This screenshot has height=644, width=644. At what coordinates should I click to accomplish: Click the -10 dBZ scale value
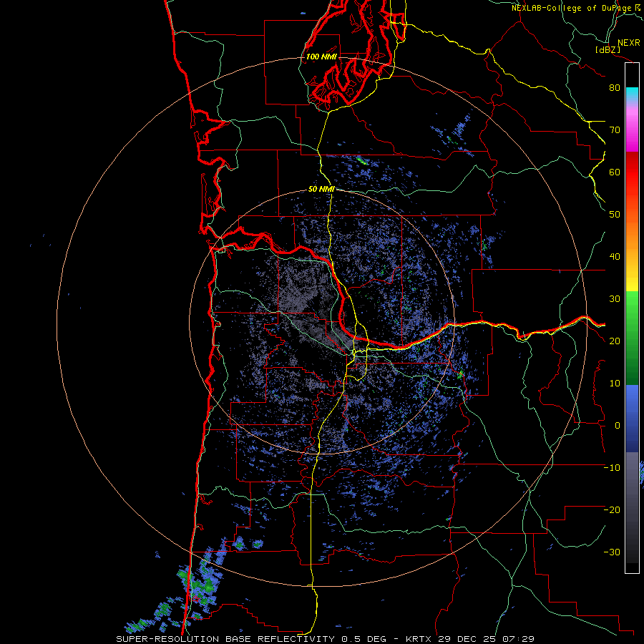[612, 468]
